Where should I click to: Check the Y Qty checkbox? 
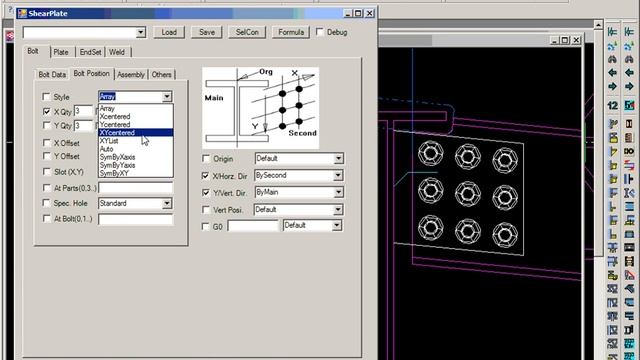pos(47,125)
